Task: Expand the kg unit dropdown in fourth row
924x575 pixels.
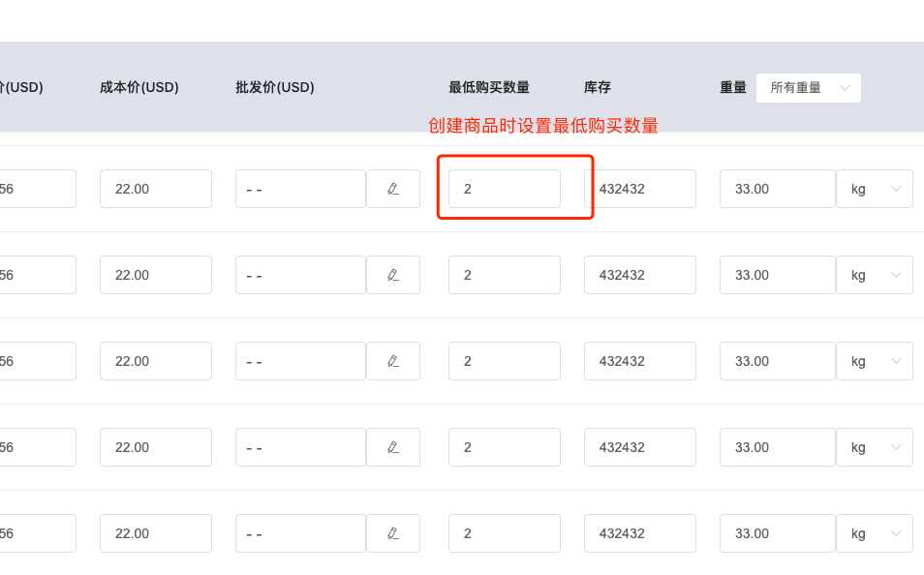Action: [x=875, y=447]
